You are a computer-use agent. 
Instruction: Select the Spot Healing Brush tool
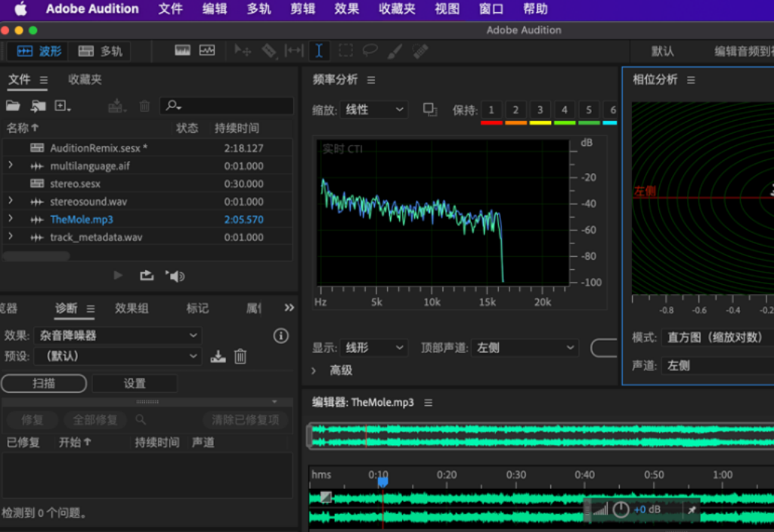[419, 50]
